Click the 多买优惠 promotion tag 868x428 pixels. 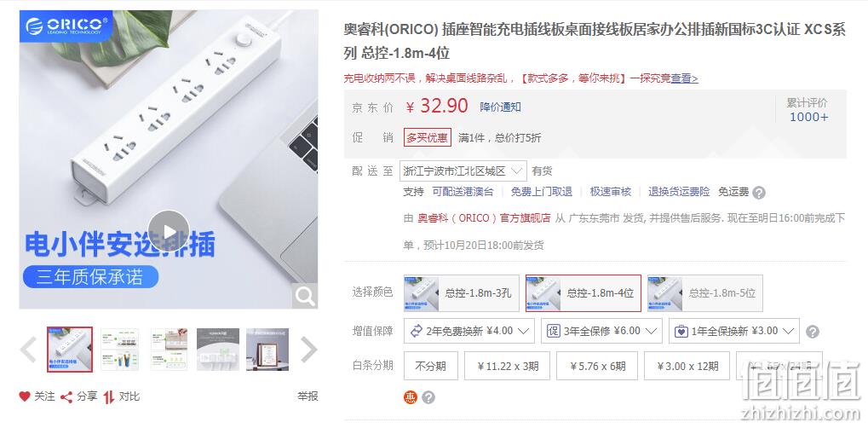(x=428, y=138)
